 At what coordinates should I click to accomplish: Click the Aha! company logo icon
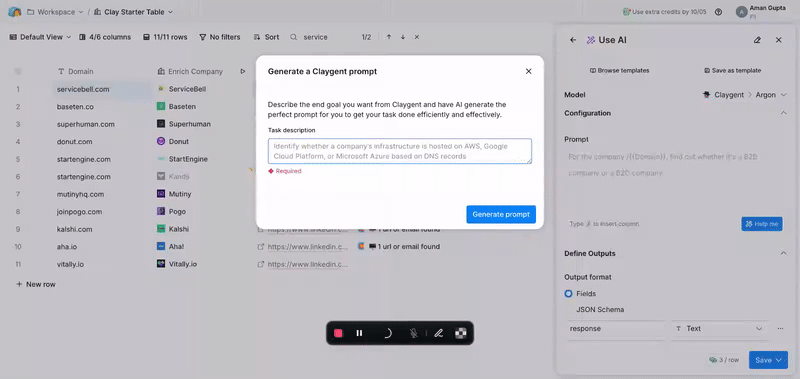coord(161,246)
